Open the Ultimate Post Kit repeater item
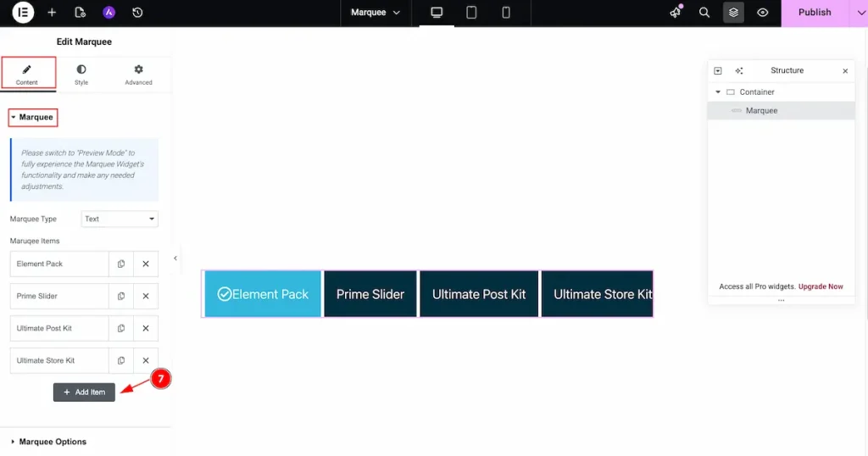This screenshot has width=868, height=456. (x=59, y=328)
